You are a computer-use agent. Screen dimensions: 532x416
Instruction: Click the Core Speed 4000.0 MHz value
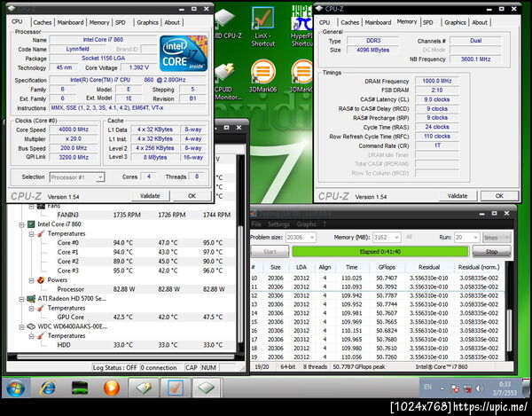[74, 130]
